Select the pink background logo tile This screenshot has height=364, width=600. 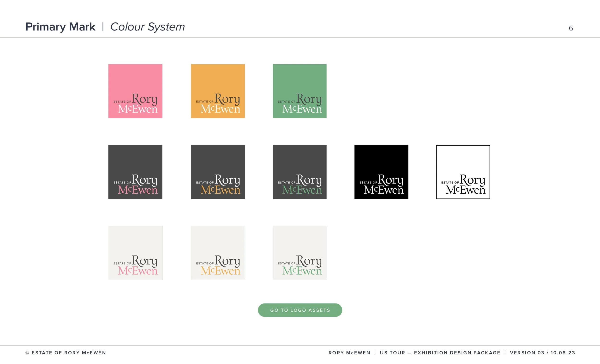point(135,91)
